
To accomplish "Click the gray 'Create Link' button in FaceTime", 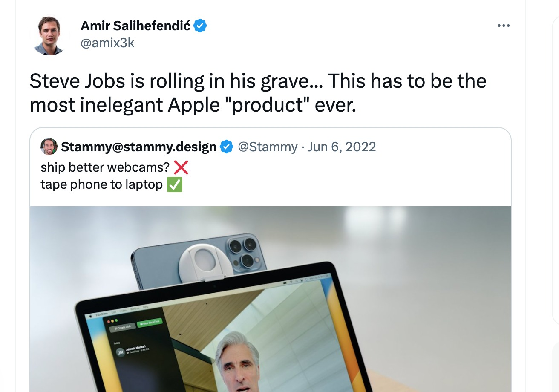I will pyautogui.click(x=123, y=327).
